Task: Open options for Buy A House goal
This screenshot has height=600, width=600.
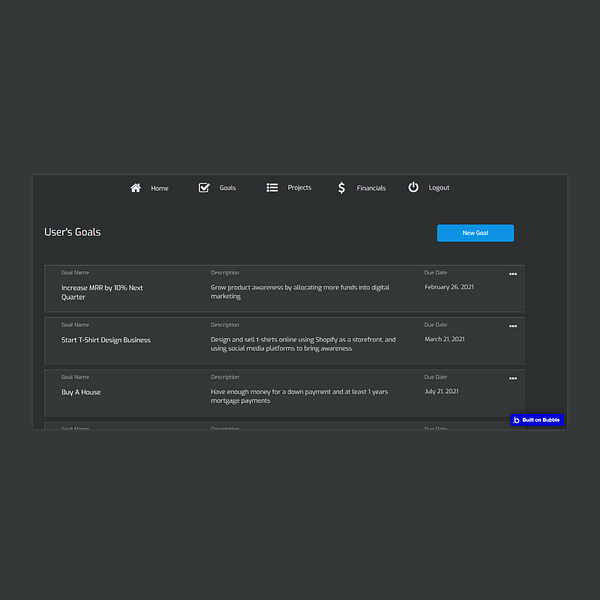Action: (513, 378)
